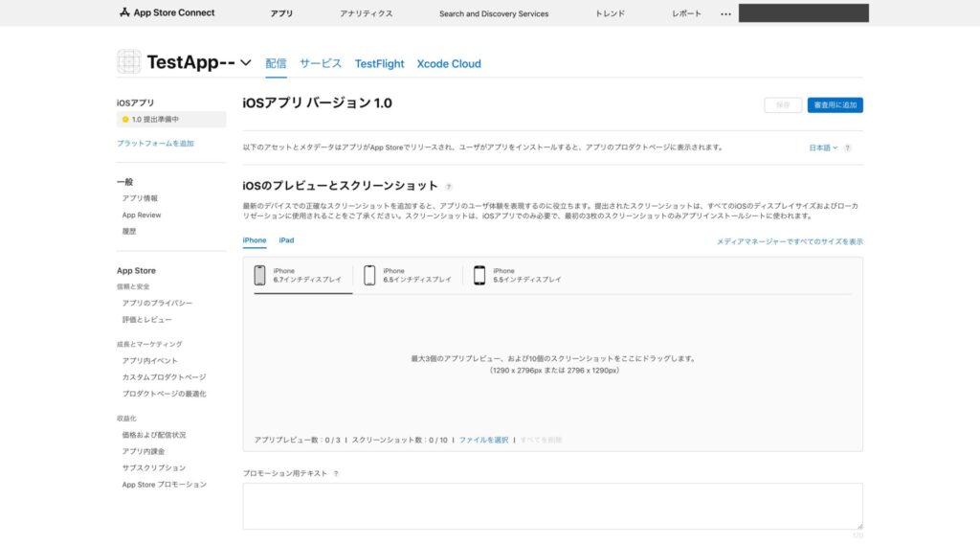
Task: Click アプリプレビュー数 0/3 counter text
Action: tap(297, 440)
